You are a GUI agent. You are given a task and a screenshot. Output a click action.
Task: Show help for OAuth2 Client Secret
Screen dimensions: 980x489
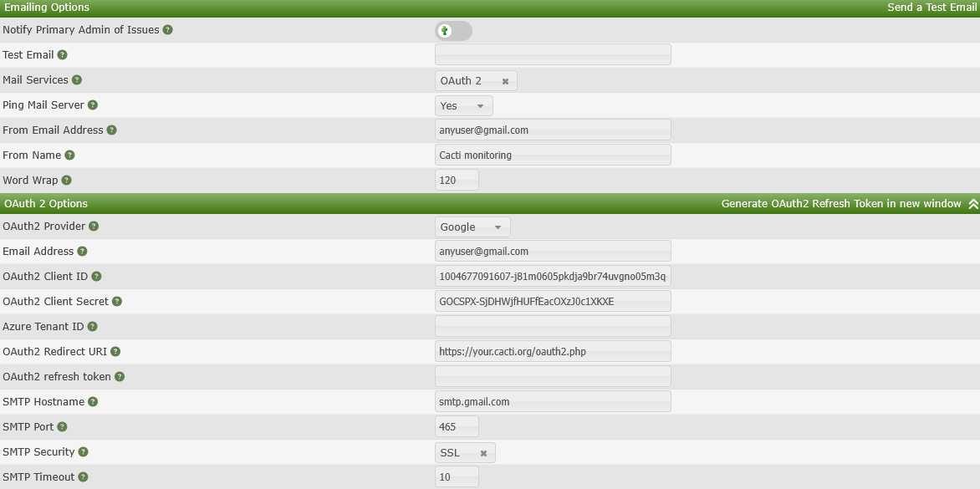117,301
